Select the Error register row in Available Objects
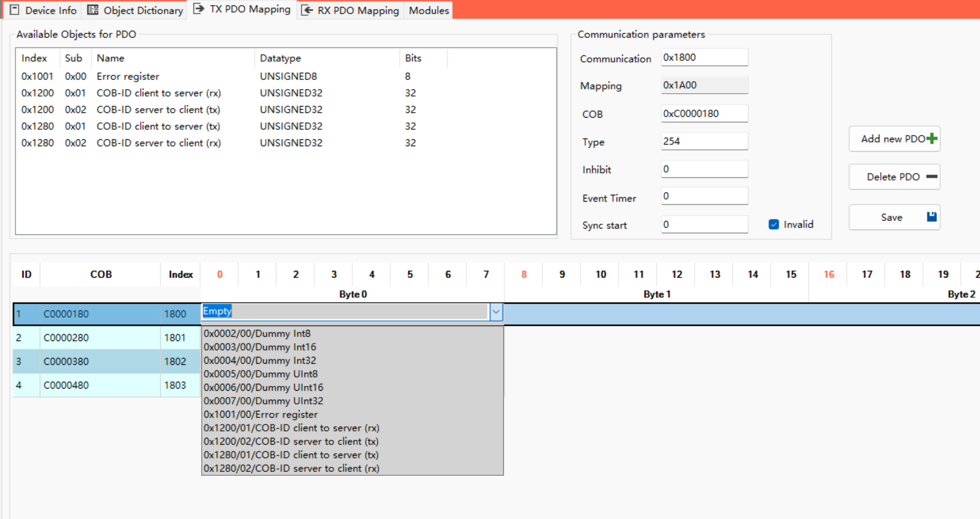Screen dimensions: 980x519 pyautogui.click(x=285, y=76)
